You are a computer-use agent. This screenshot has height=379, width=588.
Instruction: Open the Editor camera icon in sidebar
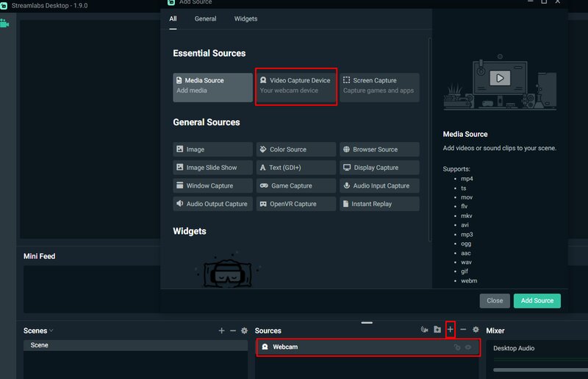4,24
